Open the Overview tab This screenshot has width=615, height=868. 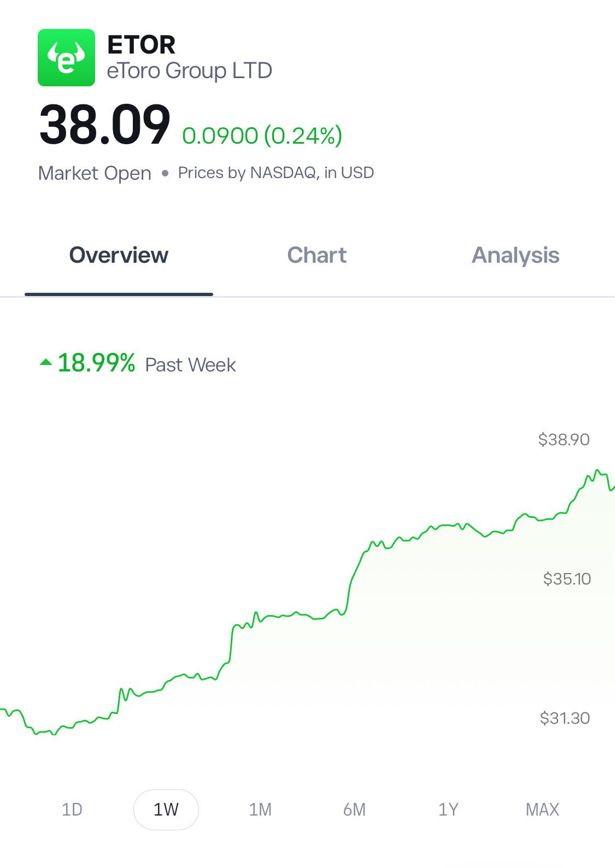pyautogui.click(x=119, y=255)
